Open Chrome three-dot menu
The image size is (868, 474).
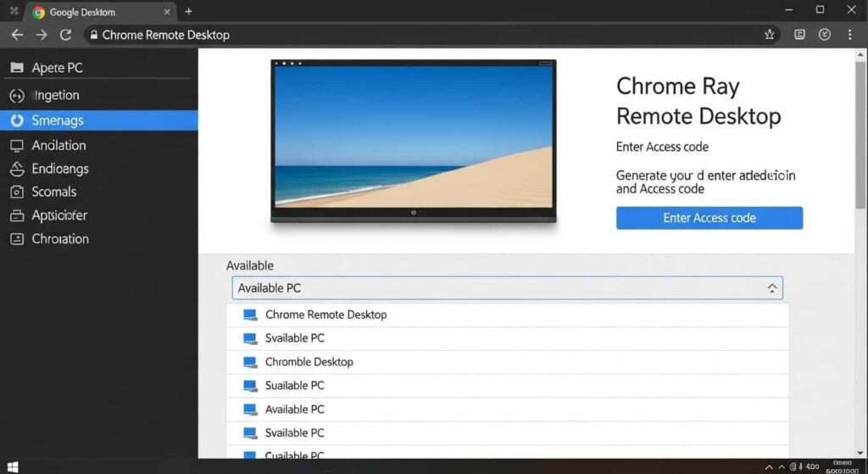pyautogui.click(x=849, y=34)
